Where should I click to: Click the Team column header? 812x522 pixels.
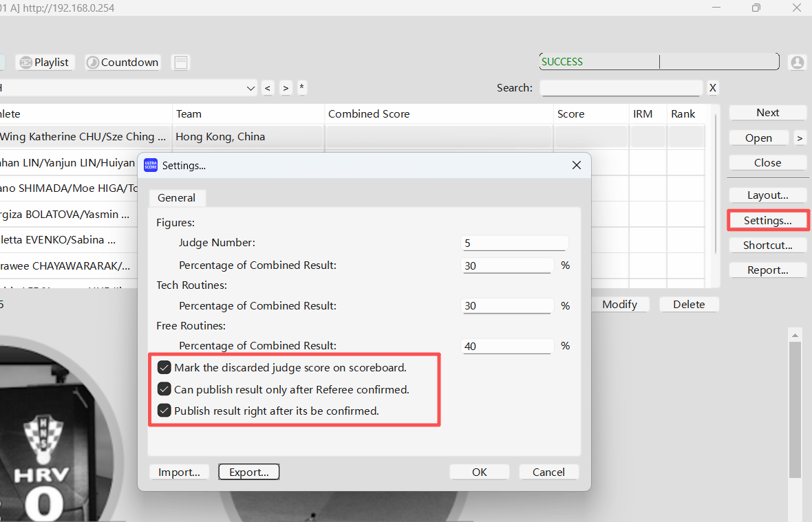[x=248, y=113]
